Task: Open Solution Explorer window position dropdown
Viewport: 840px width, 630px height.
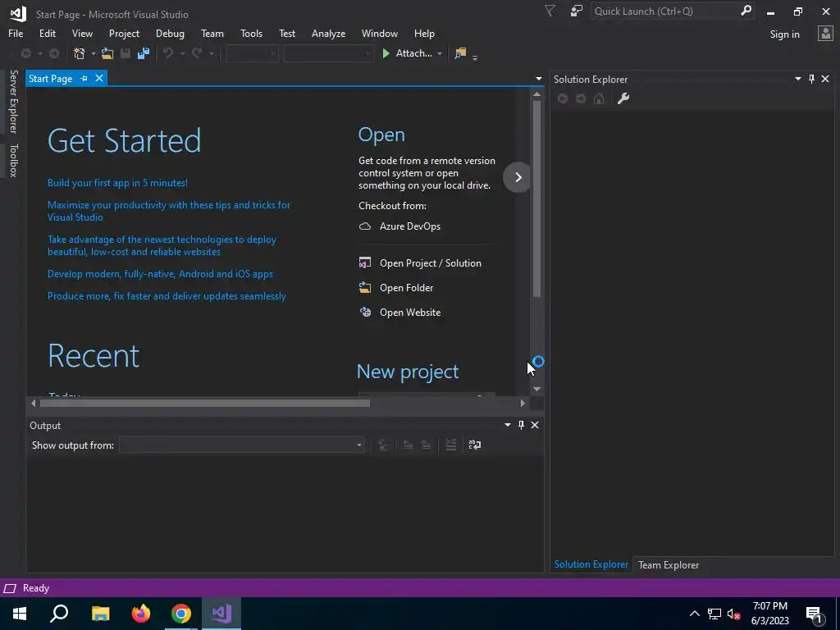Action: pos(797,79)
